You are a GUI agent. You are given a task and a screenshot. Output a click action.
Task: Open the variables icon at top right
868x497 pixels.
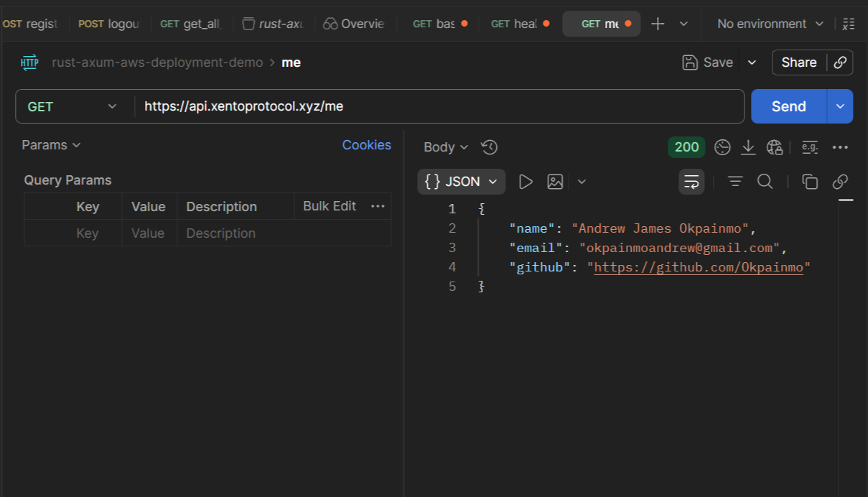coord(849,24)
